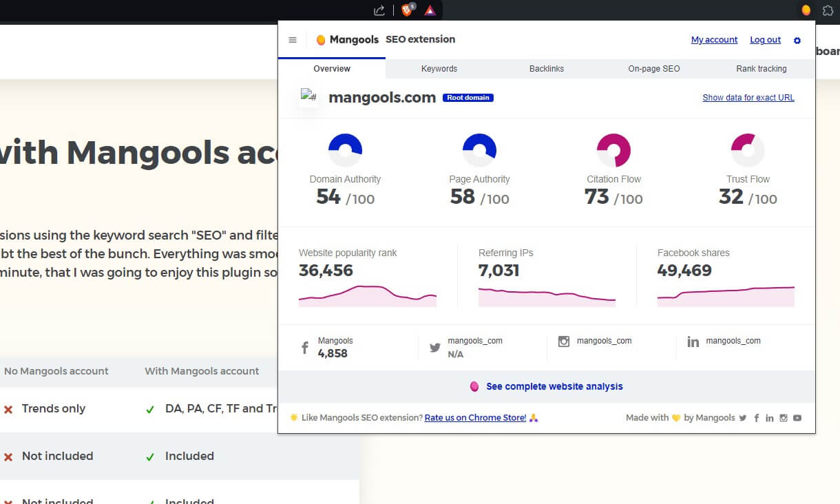Click the 49,469 Facebook shares value
Image resolution: width=840 pixels, height=504 pixels.
(684, 271)
